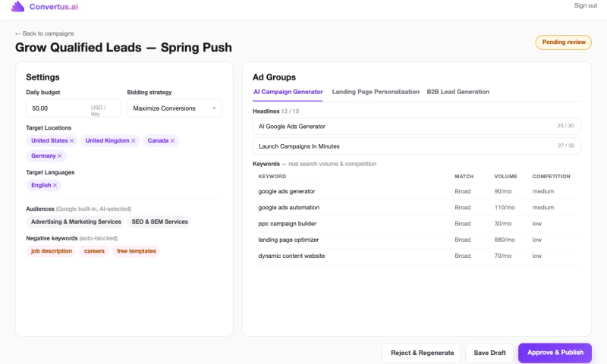607x364 pixels.
Task: Click volume value '30/mo'
Action: (503, 224)
